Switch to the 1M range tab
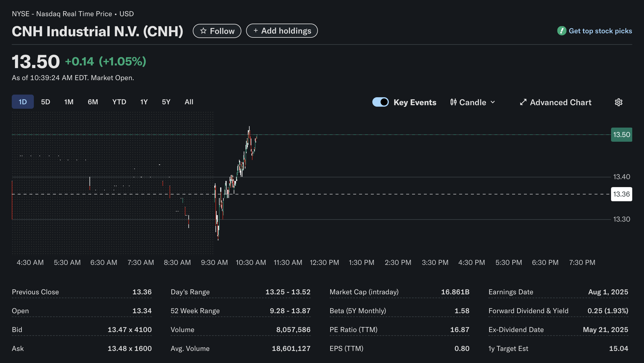This screenshot has height=363, width=644. point(69,102)
